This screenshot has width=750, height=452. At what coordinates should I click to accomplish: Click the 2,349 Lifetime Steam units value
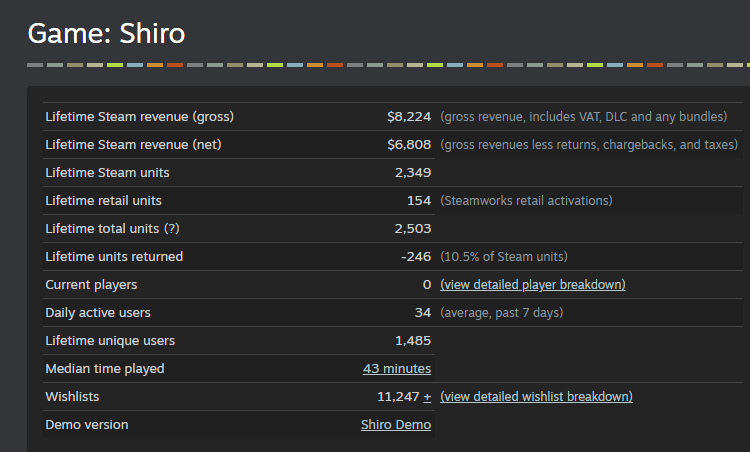(x=413, y=173)
